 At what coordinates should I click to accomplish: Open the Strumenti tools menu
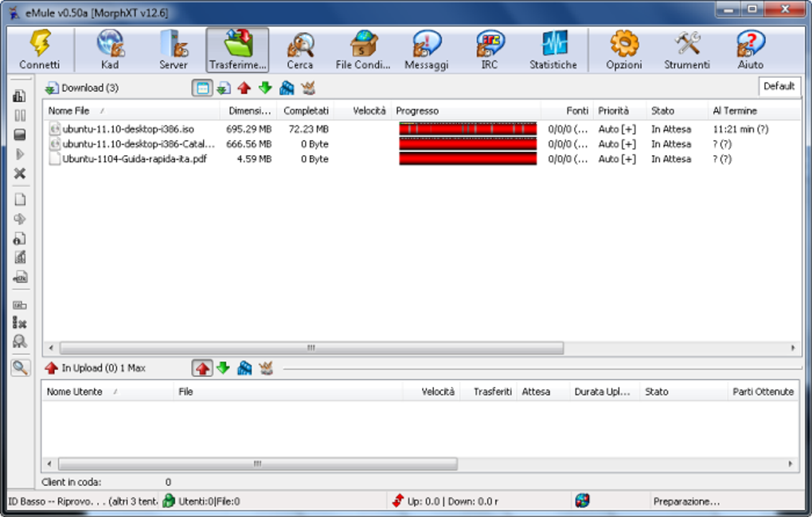point(687,49)
